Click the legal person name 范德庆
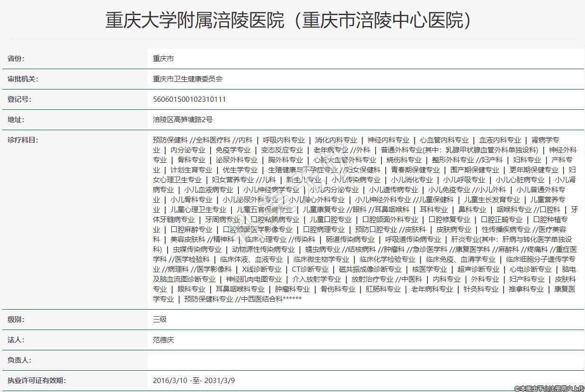 tap(163, 340)
